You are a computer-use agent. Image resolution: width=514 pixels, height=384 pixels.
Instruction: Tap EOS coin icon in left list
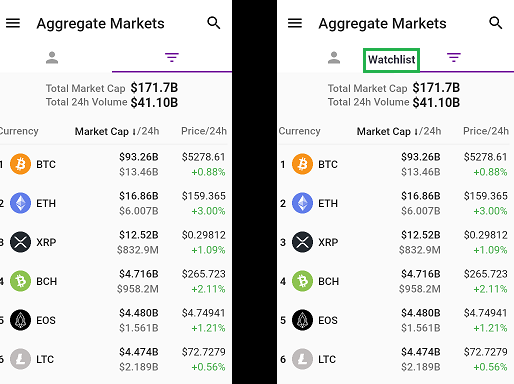(x=20, y=320)
